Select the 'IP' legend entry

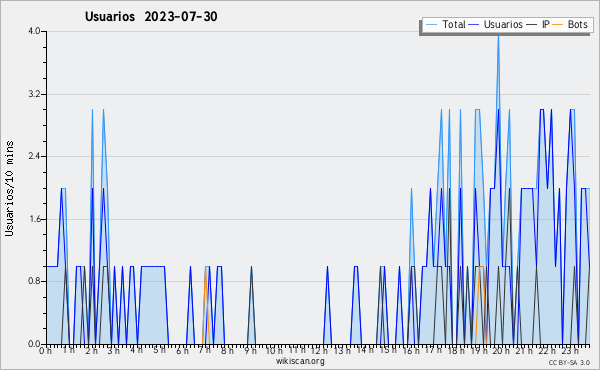pyautogui.click(x=538, y=25)
